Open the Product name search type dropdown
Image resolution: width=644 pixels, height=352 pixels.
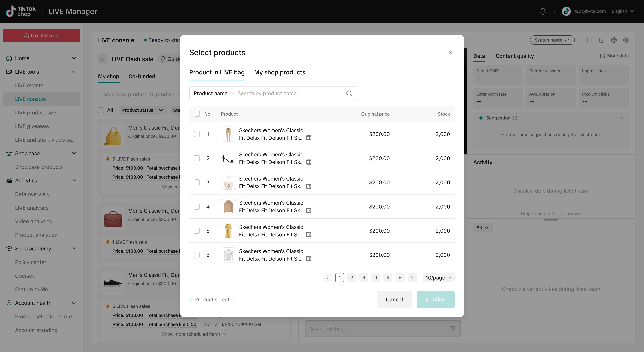click(x=213, y=93)
